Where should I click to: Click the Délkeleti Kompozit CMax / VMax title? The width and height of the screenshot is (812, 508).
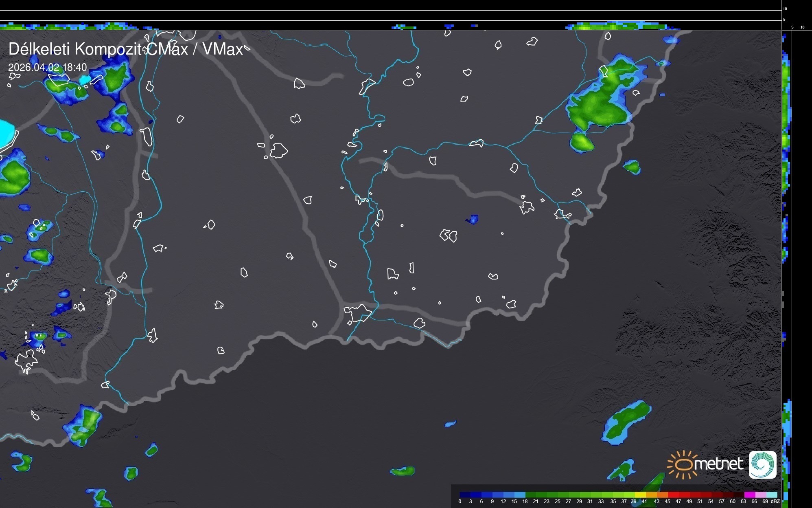pos(125,49)
